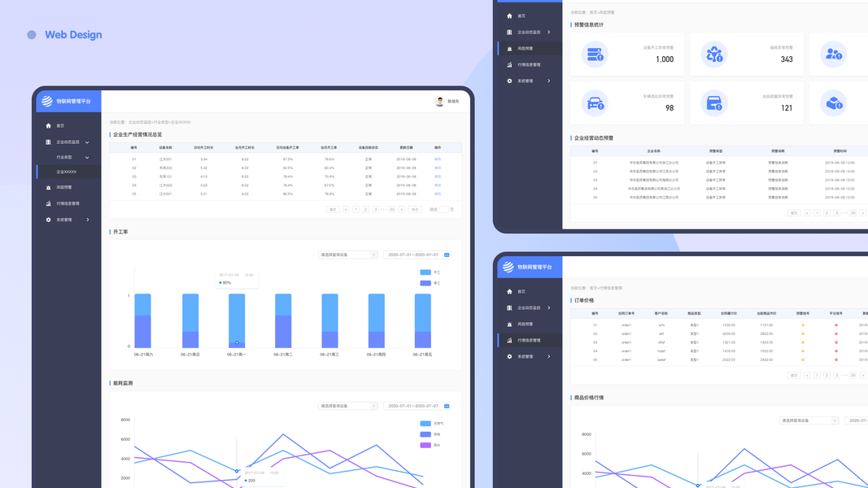Click globe logo in bottom-right window header
The image size is (868, 488).
(508, 267)
